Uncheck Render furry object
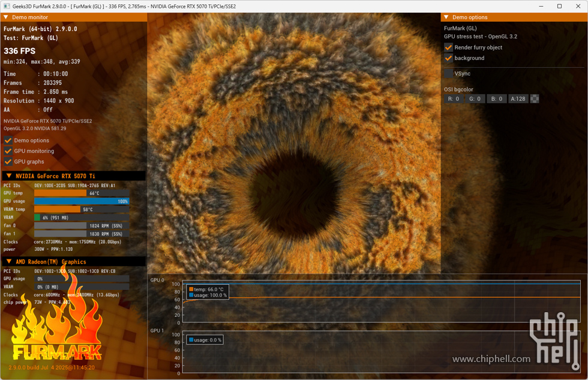The image size is (588, 380). tap(448, 47)
